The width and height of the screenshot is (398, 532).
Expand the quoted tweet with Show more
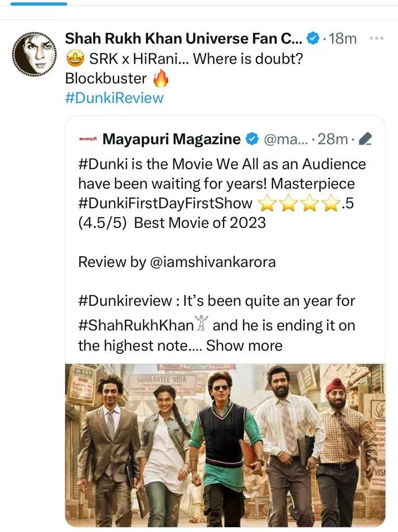pyautogui.click(x=244, y=345)
